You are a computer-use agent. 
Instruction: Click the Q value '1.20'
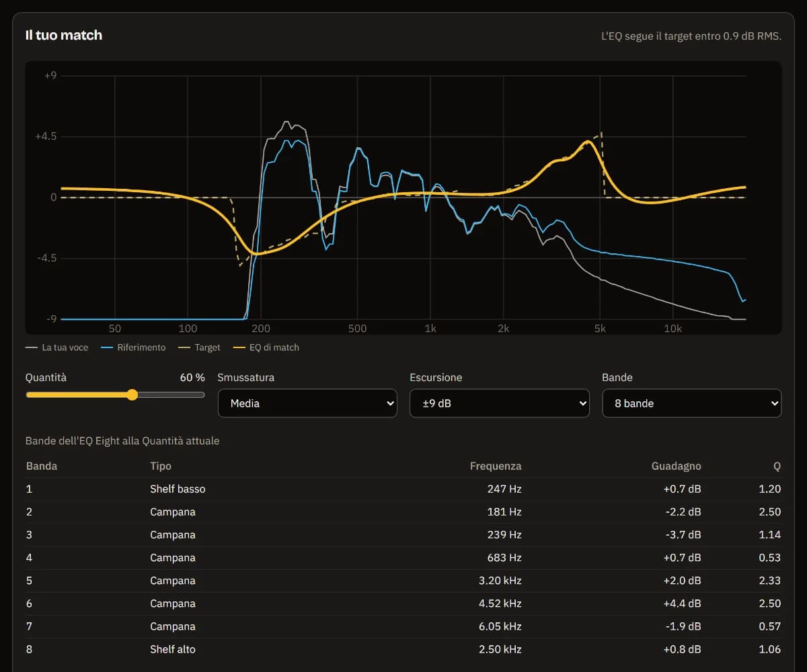pos(770,489)
